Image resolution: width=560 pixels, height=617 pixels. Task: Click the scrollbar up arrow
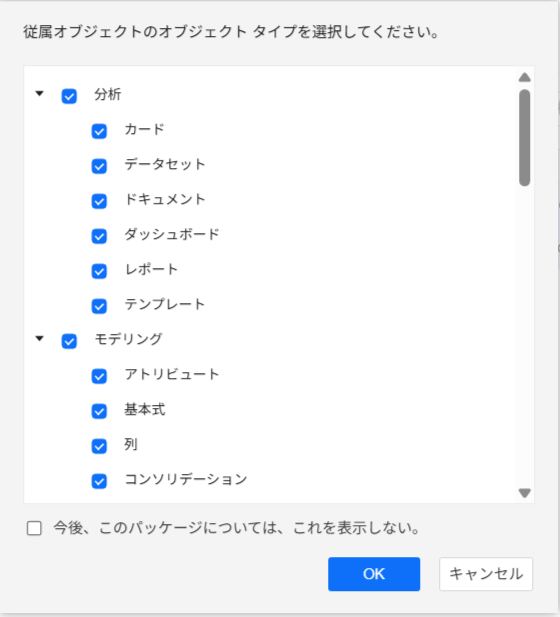pyautogui.click(x=525, y=78)
